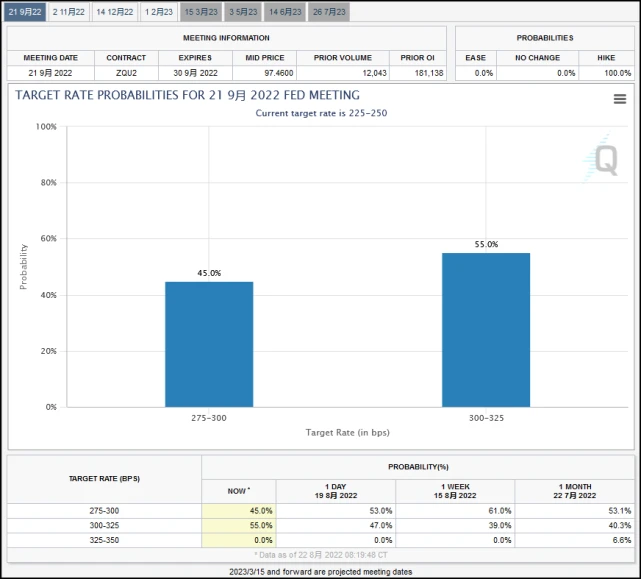
Task: Click the HIKE probability 100.0% cell
Action: (605, 73)
